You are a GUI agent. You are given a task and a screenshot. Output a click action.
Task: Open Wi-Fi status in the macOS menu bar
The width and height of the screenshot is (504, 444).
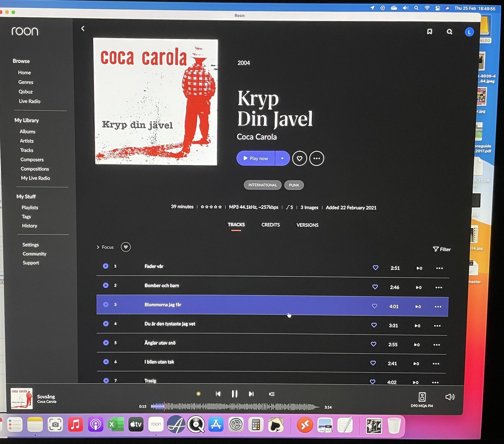coord(427,8)
